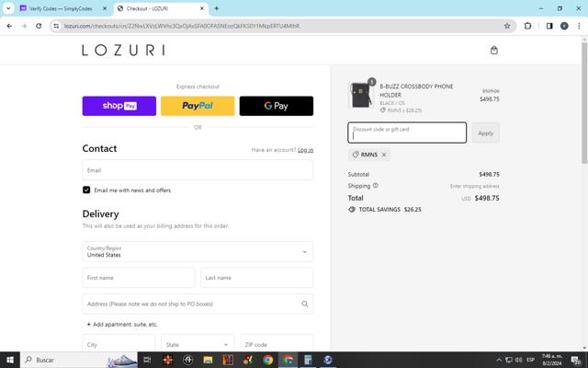Click Add apartment, suite, etc.
The height and width of the screenshot is (368, 588).
click(122, 325)
